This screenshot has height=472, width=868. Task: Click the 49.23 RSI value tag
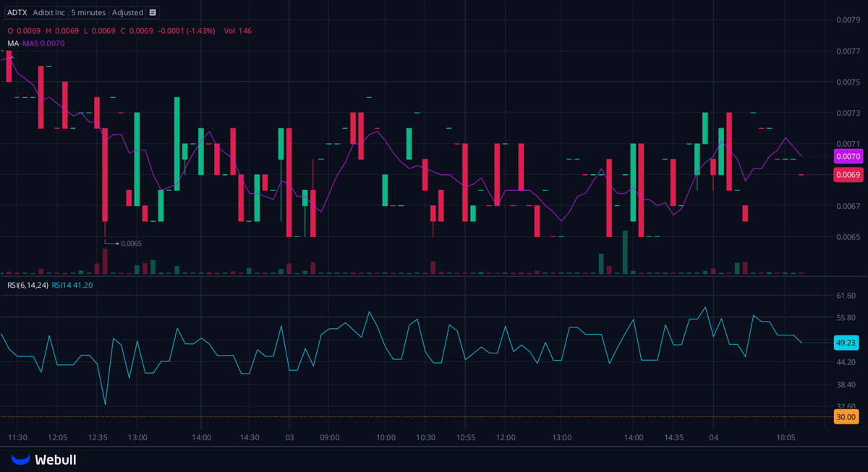point(846,343)
